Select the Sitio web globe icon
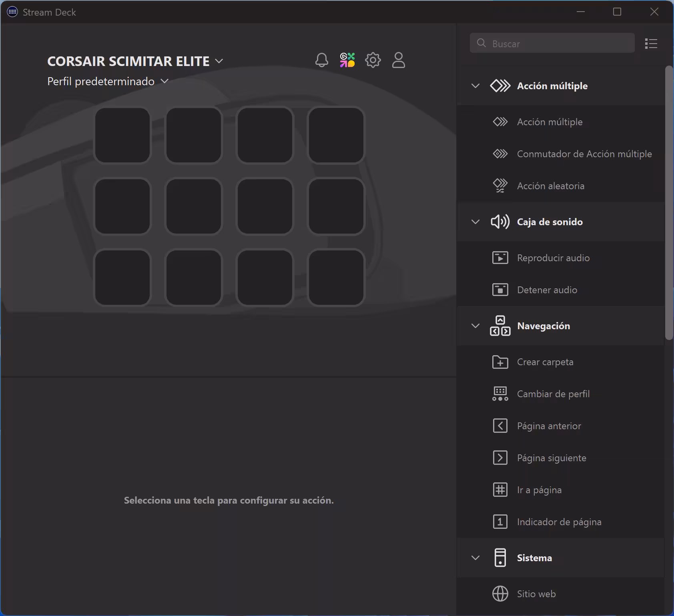This screenshot has width=674, height=616. tap(500, 594)
